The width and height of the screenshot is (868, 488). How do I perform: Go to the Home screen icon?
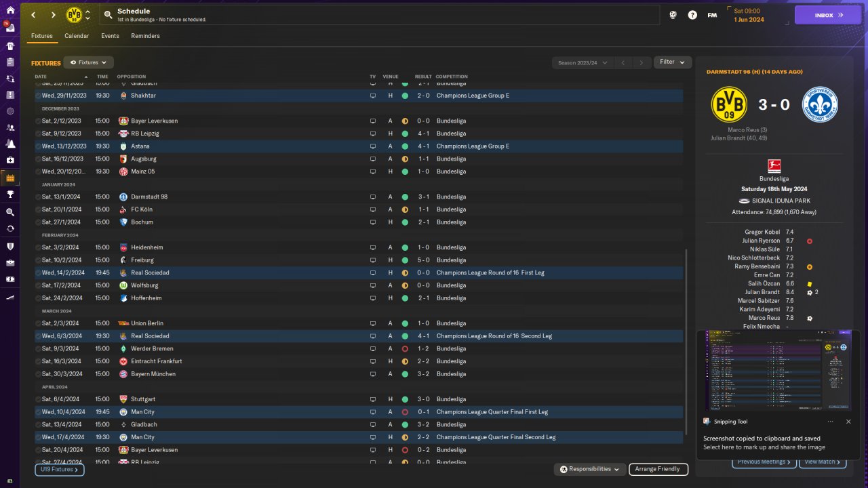coord(9,10)
